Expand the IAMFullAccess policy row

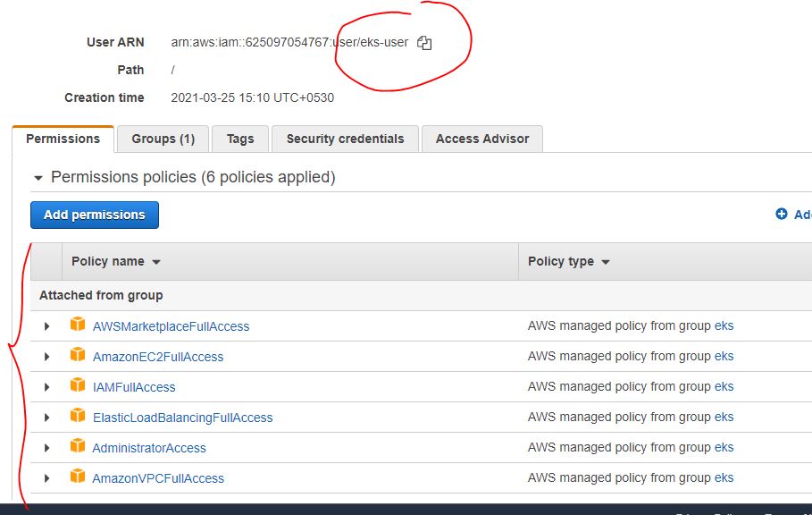(47, 387)
